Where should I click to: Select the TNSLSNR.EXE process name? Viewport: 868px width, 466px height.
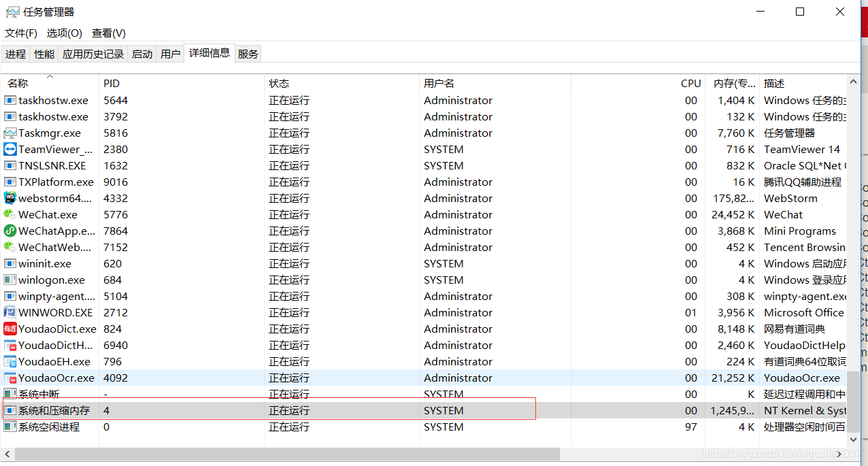[x=52, y=165]
